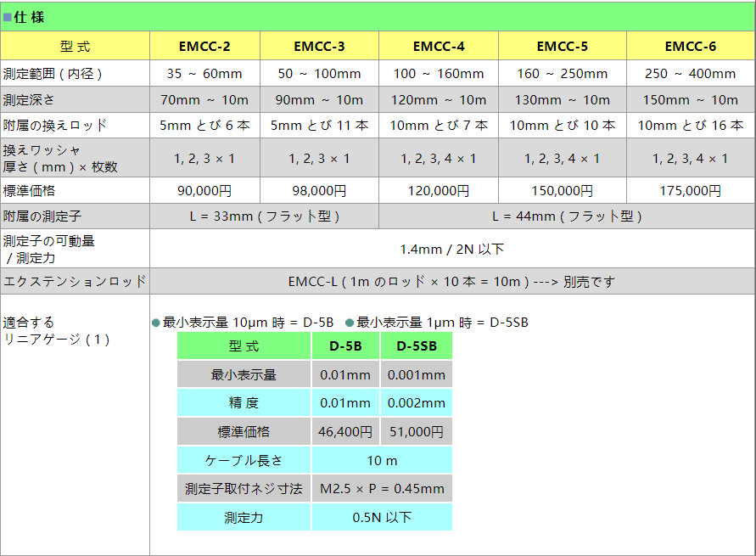Click the 175,000円 standard price cell
Viewport: 756px width, 556px height.
coord(690,191)
